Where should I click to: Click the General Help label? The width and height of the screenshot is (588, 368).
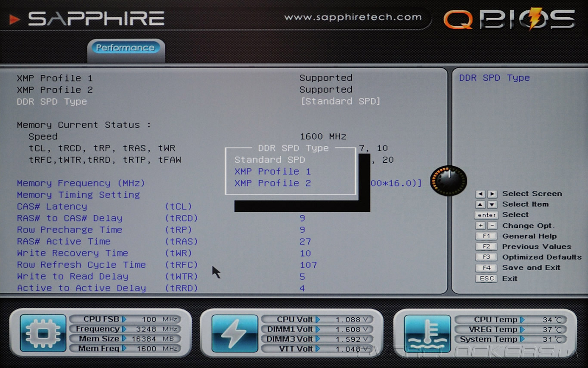[x=529, y=236]
